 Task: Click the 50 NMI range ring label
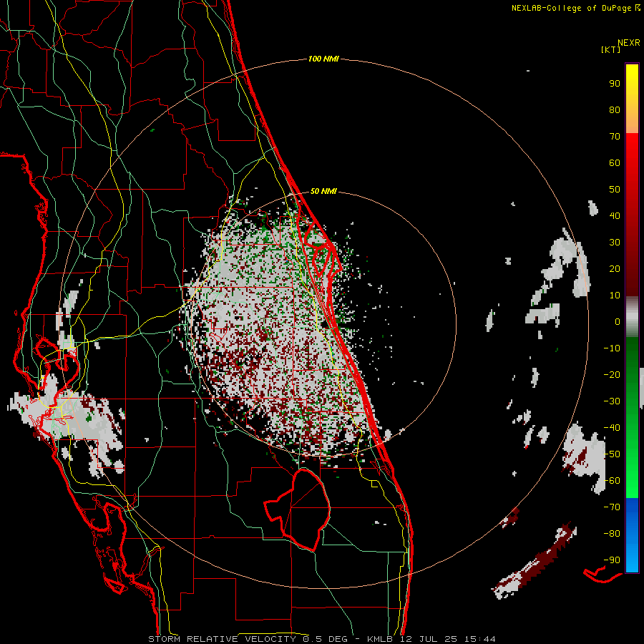click(x=323, y=191)
